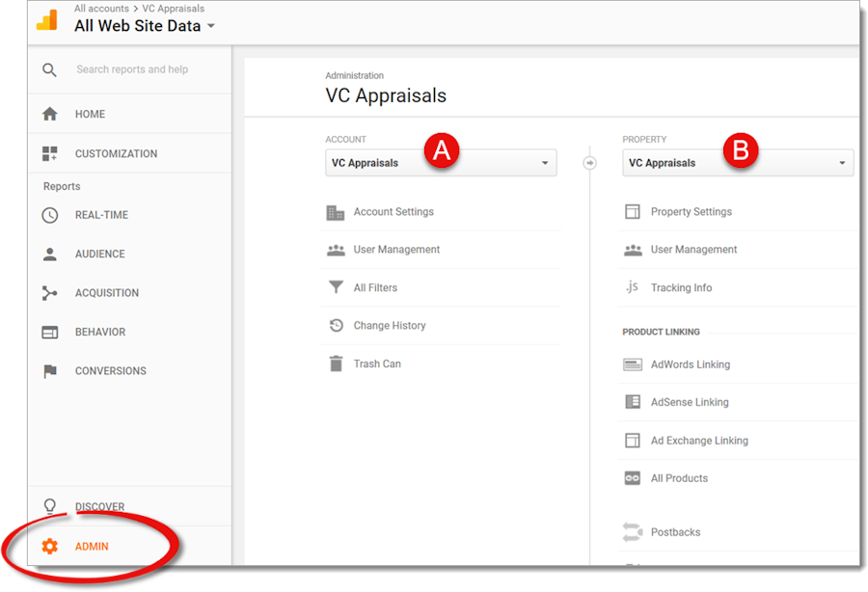
Task: Click the Search reports and help field
Action: [x=132, y=69]
